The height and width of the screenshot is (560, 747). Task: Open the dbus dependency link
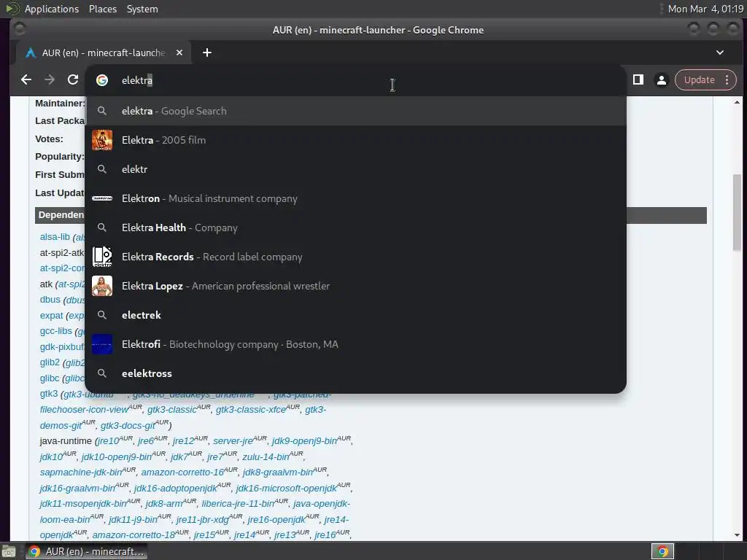(x=50, y=300)
